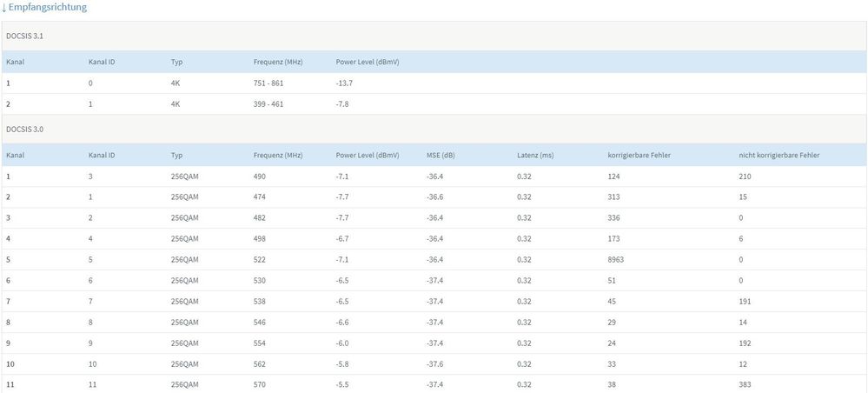Click uncorrectable errors value 15
This screenshot has height=393, width=868.
[742, 196]
